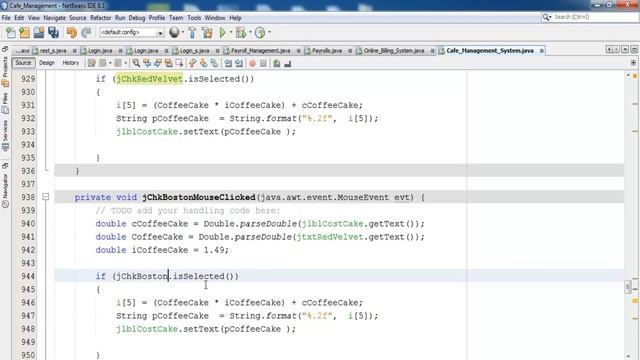Open the Projects side panel
640x360 pixels.
pos(5,72)
